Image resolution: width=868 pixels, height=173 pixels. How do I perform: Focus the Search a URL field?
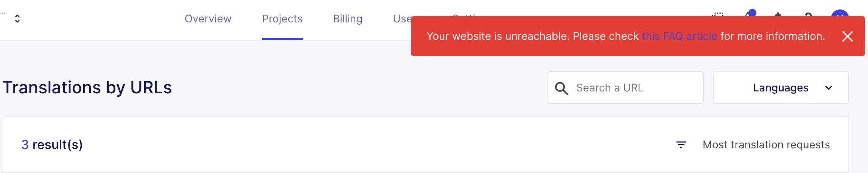(x=625, y=88)
